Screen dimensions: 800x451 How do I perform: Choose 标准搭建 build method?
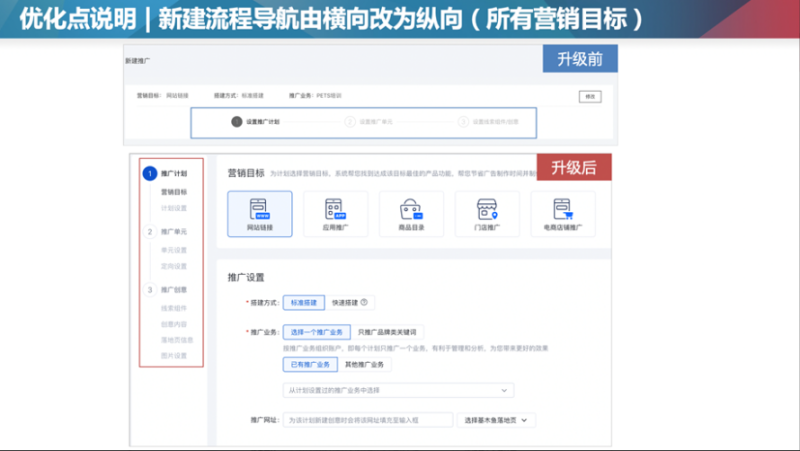304,303
